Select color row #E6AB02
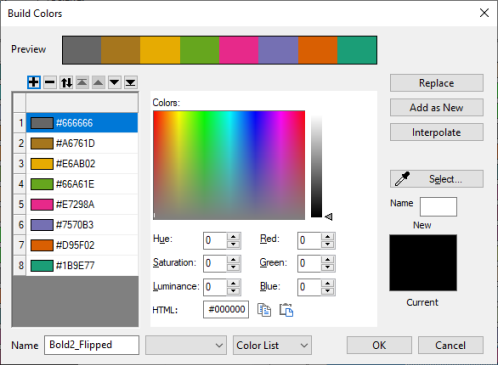This screenshot has width=498, height=365. 82,164
